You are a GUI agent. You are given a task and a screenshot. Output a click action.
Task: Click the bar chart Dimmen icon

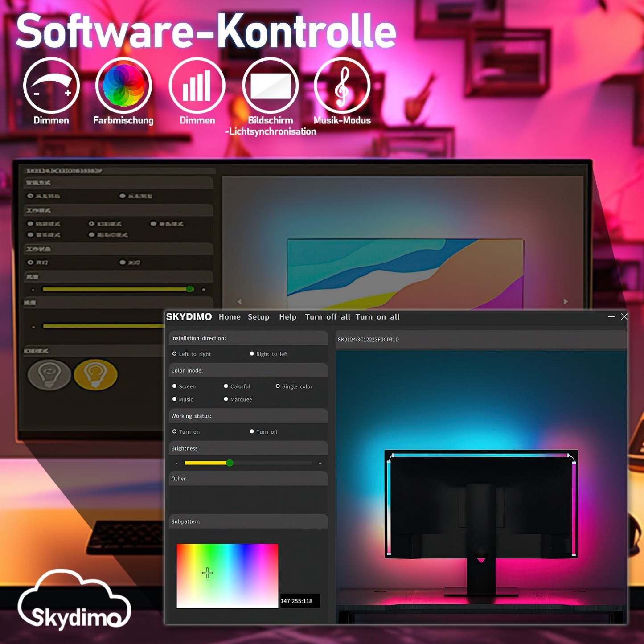[x=197, y=85]
